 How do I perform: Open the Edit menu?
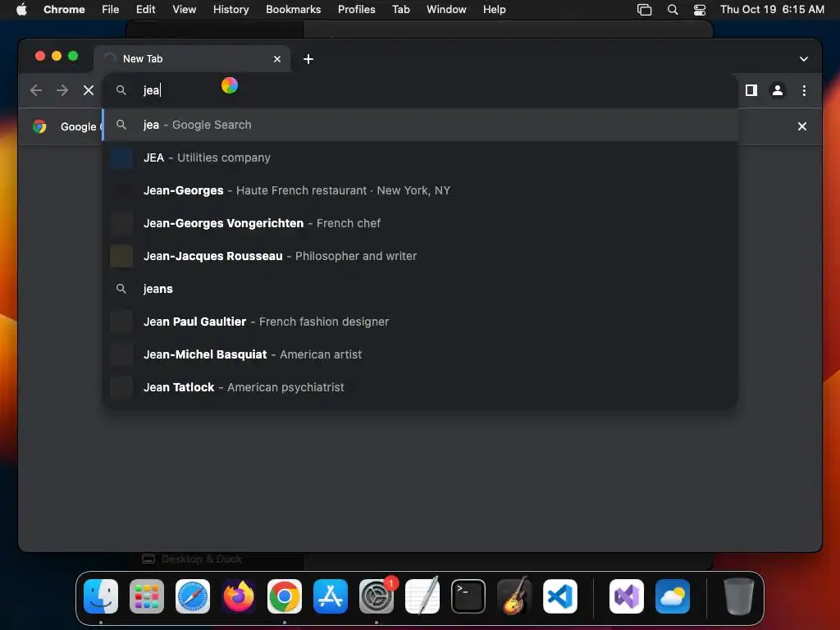(x=145, y=9)
